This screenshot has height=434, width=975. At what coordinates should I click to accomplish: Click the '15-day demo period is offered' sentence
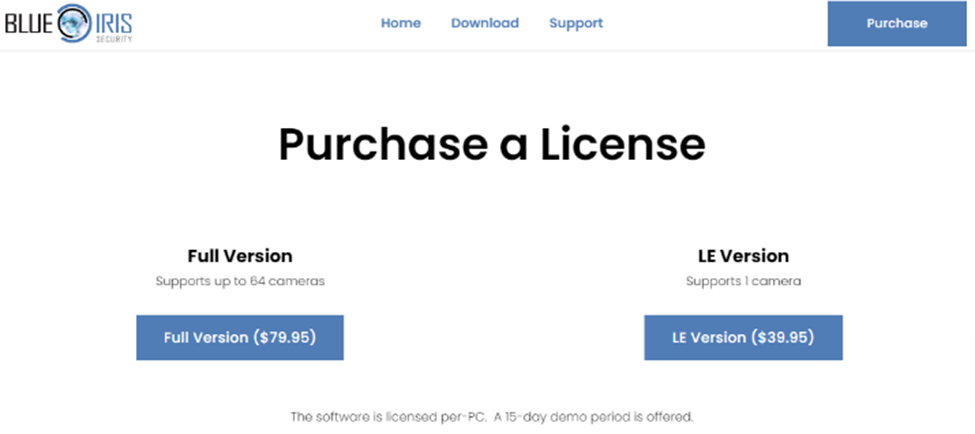point(593,415)
